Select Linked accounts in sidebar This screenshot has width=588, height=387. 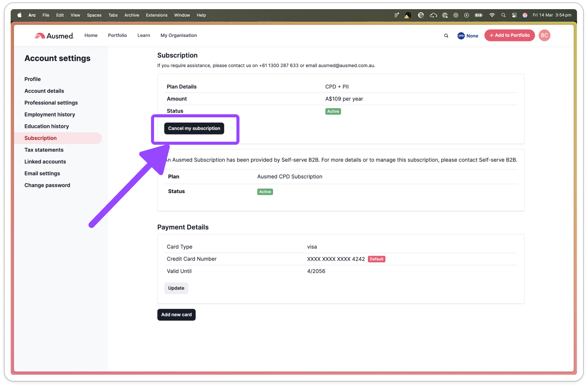[x=45, y=162]
